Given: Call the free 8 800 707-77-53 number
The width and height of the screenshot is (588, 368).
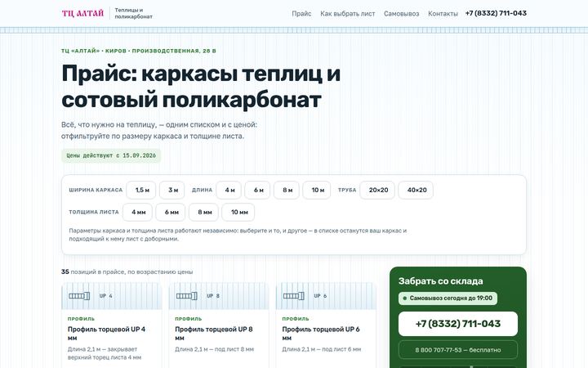Looking at the screenshot, I should coord(458,350).
